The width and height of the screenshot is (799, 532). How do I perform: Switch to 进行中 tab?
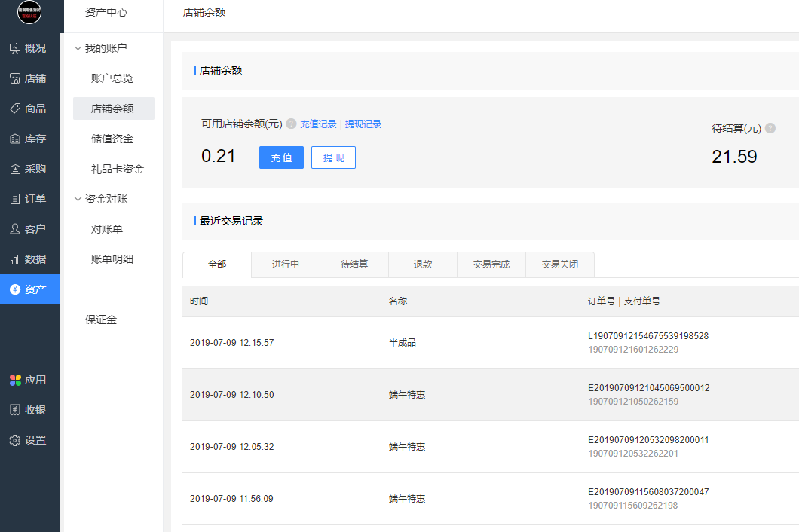click(286, 264)
